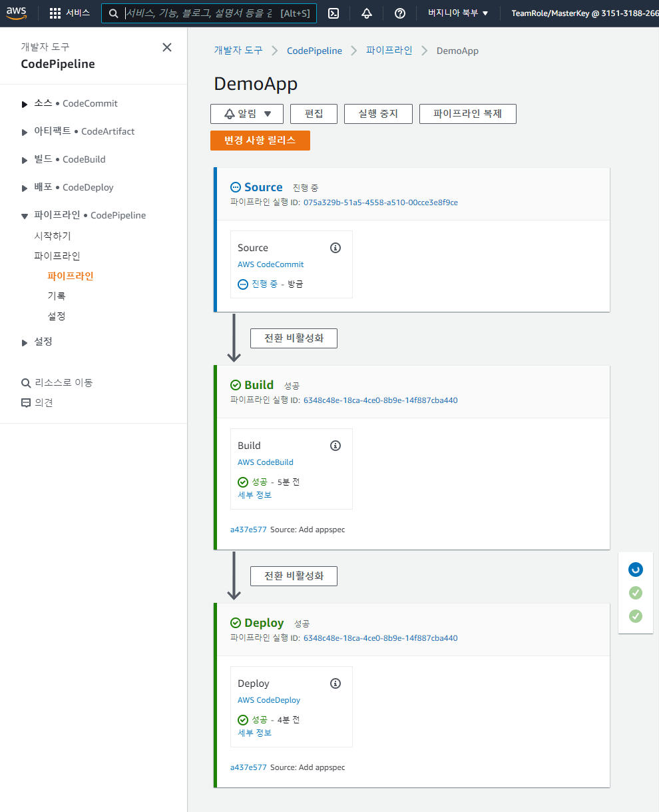Click the DemoApp breadcrumb text

(457, 51)
